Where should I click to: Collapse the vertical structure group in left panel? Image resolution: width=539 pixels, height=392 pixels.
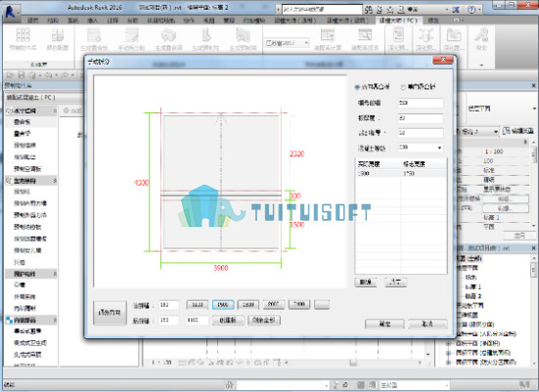[55, 181]
